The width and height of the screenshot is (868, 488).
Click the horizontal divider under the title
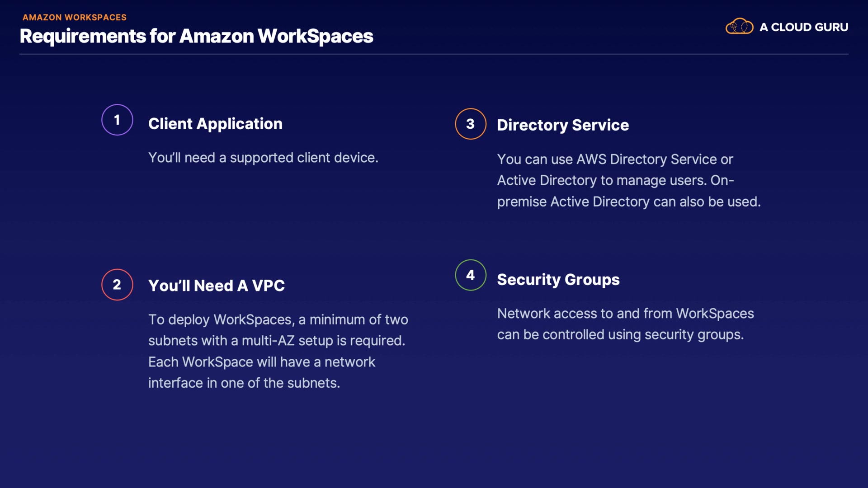[x=434, y=54]
